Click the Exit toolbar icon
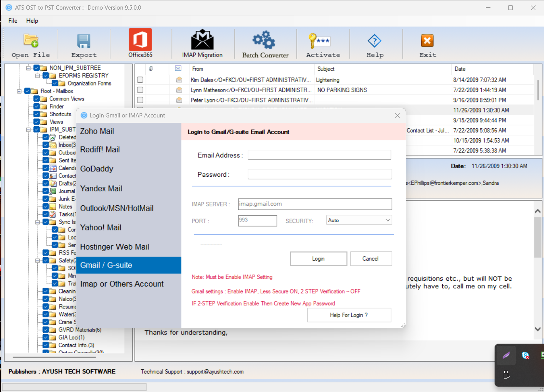 (427, 40)
